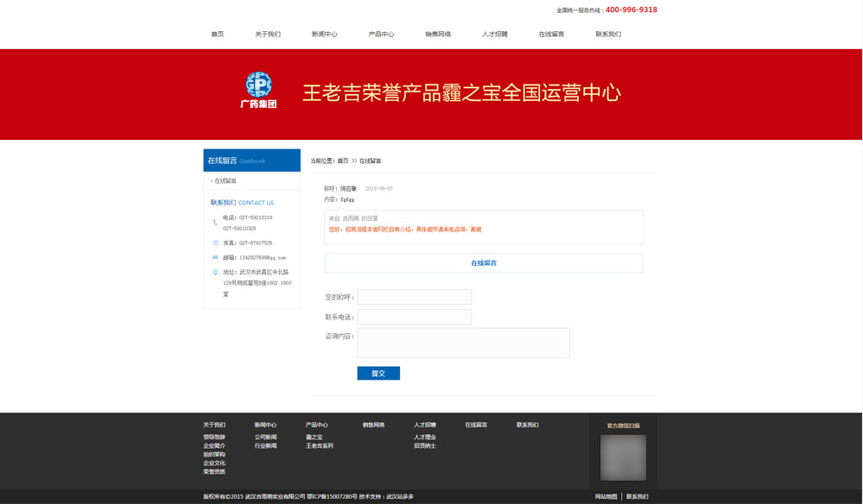Open 首页 in the top navigation

click(218, 34)
